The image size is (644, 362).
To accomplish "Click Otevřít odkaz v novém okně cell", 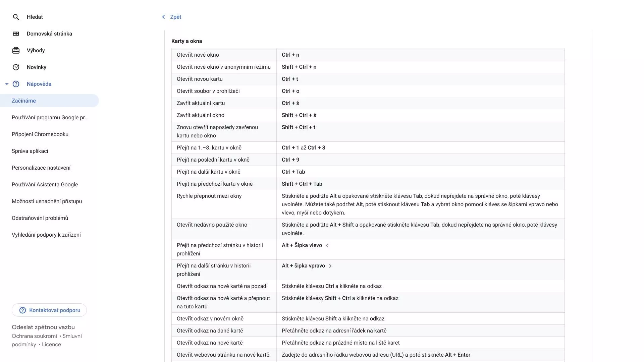I will (x=224, y=318).
